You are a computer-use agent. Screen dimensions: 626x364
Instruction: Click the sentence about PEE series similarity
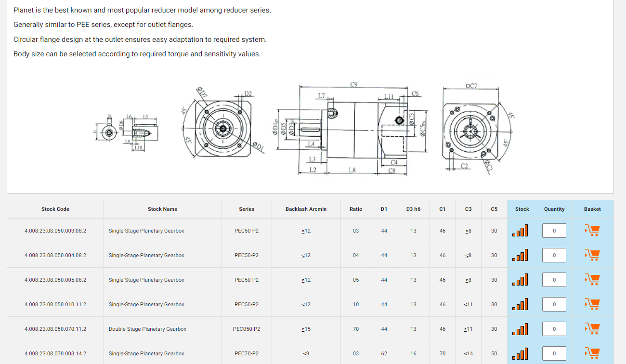103,25
